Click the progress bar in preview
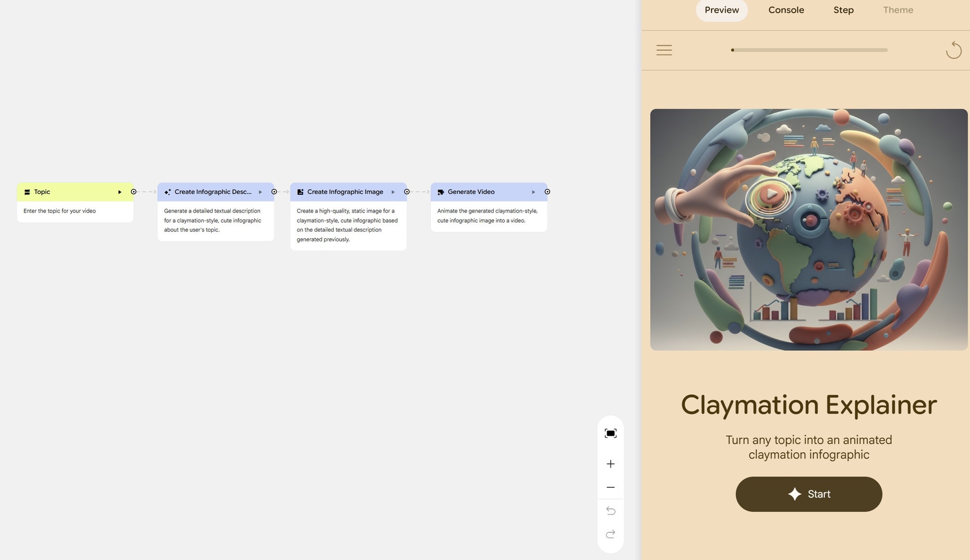This screenshot has width=970, height=560. click(809, 50)
